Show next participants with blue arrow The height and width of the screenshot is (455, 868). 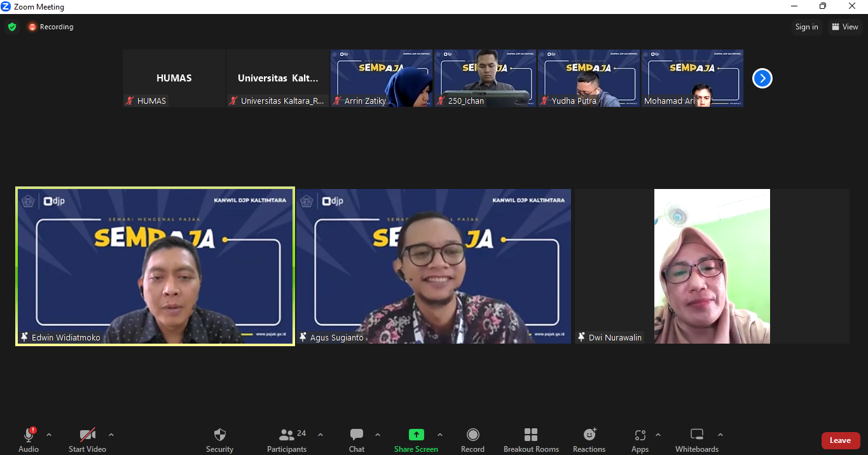(x=762, y=78)
